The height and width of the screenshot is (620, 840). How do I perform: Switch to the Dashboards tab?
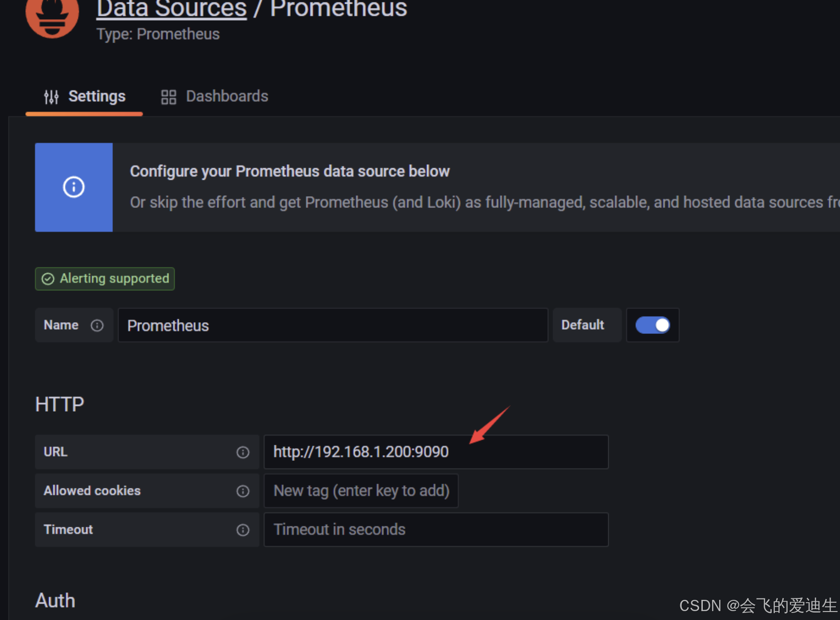214,97
